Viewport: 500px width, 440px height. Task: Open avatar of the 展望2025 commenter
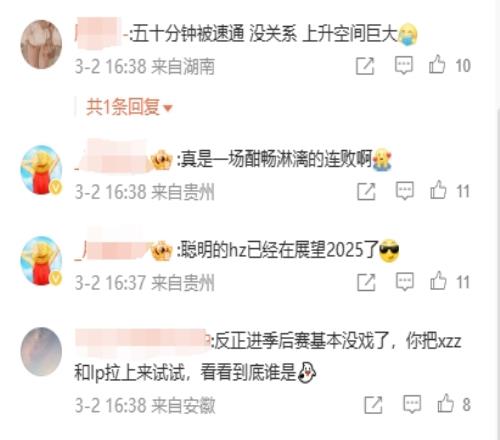pos(41,261)
